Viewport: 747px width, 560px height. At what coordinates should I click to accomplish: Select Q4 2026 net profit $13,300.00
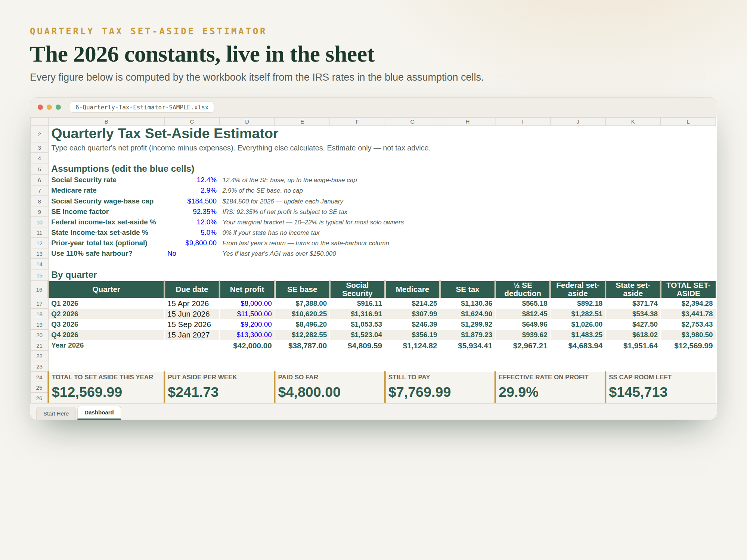[247, 335]
